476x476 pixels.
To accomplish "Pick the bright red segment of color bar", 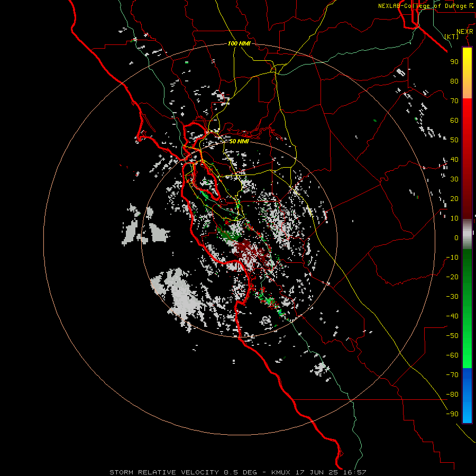I will [x=467, y=111].
